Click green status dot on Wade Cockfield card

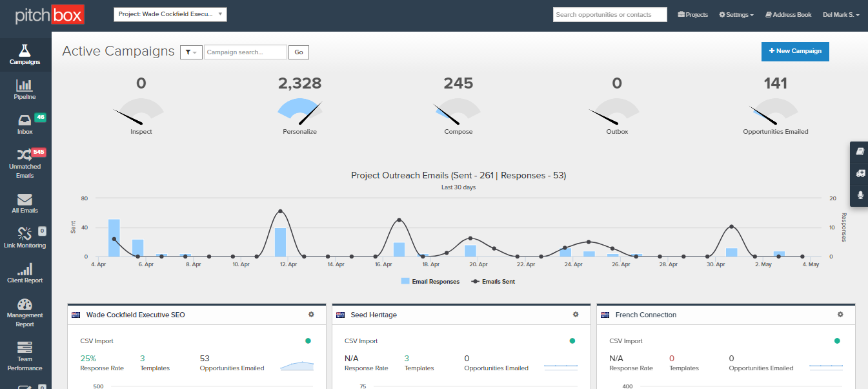[x=308, y=341]
